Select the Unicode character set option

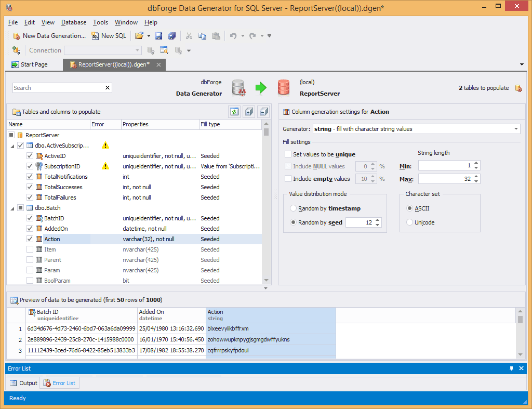click(x=409, y=222)
